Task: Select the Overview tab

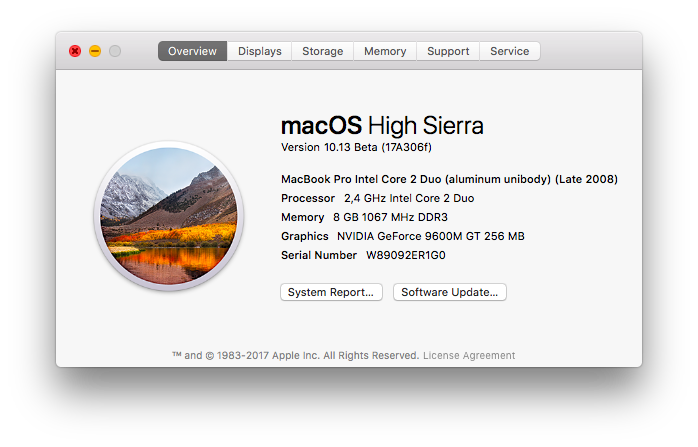Action: (x=192, y=51)
